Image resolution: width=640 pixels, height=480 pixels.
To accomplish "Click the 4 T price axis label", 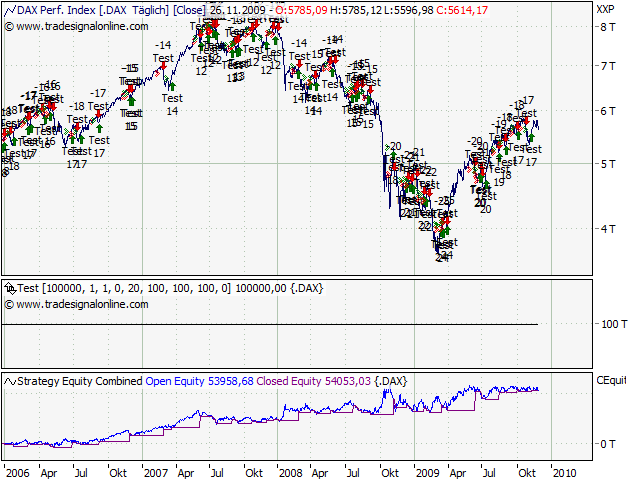I will 608,229.
